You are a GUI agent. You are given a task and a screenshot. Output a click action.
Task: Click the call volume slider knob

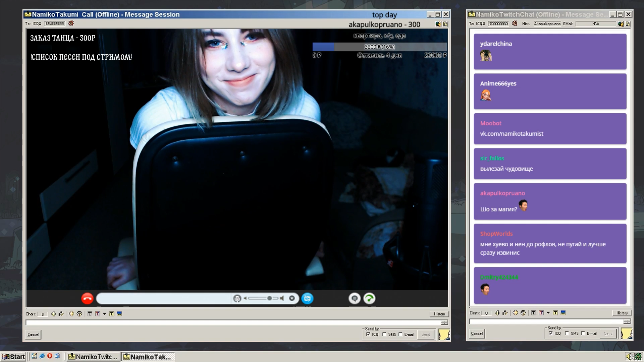click(x=269, y=298)
